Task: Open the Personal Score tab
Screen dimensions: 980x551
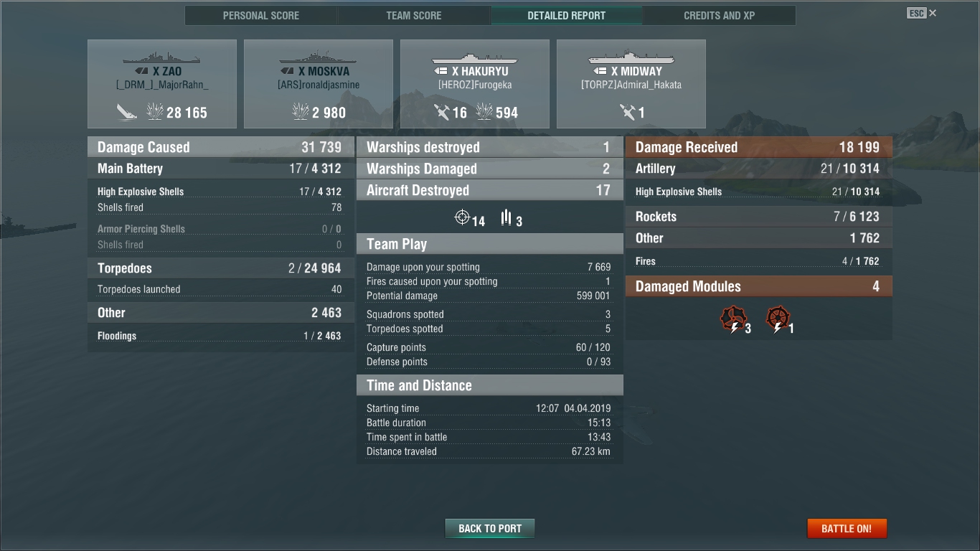Action: [x=261, y=15]
